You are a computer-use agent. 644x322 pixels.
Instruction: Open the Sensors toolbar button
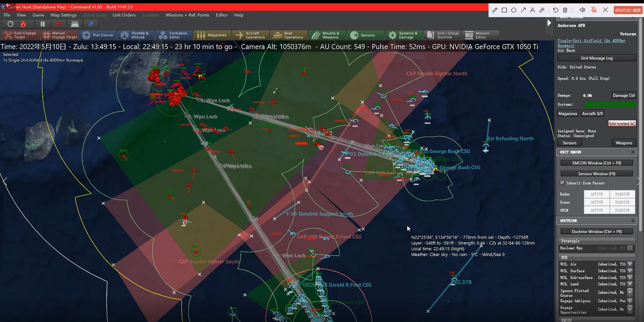(366, 35)
